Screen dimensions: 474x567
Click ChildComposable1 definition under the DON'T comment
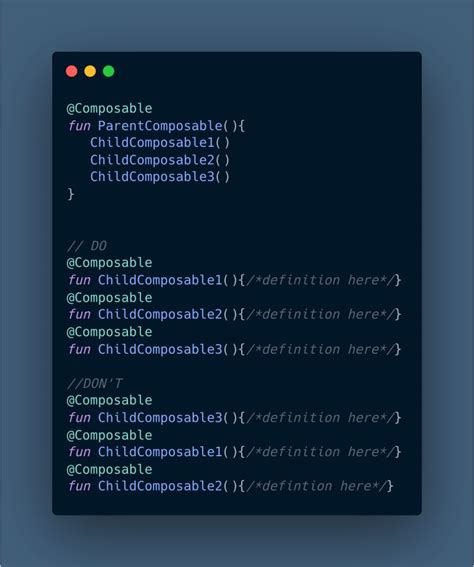[160, 452]
